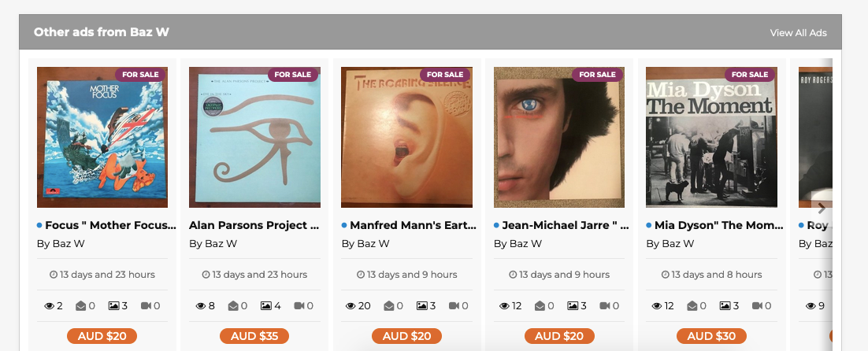This screenshot has width=868, height=351.
Task: Open the Alan Parsons Project listing title
Action: pos(254,225)
